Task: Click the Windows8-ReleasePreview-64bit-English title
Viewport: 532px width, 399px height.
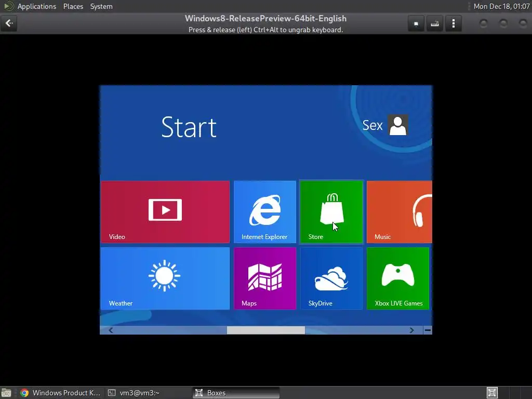Action: tap(265, 19)
